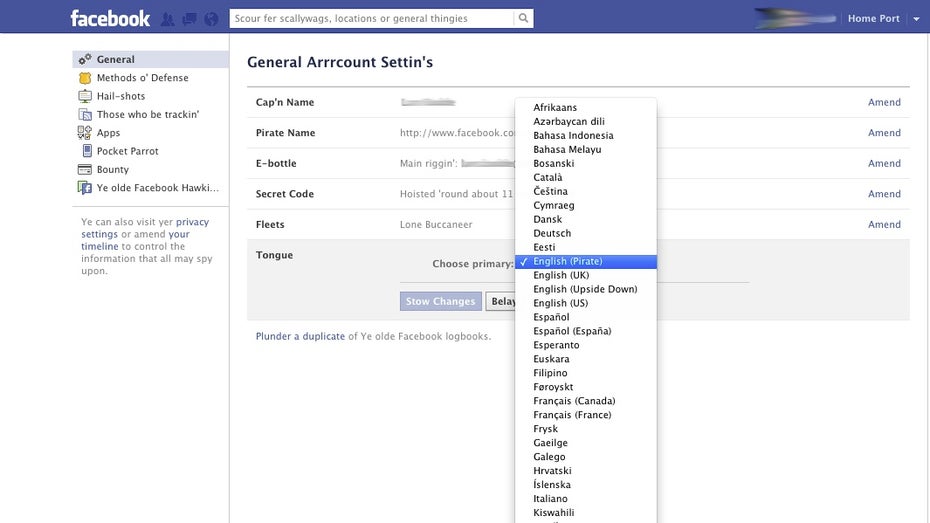This screenshot has height=523, width=930.
Task: Select Føroyskt language option
Action: pos(586,387)
